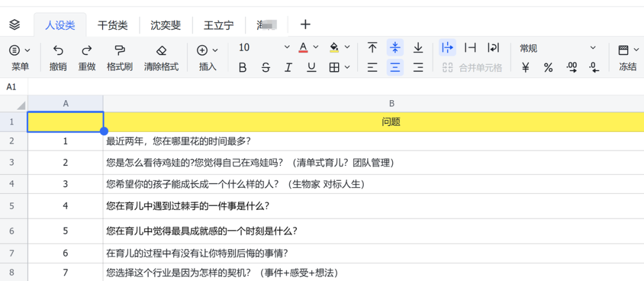
Task: Open the 菜单 menu button
Action: point(20,50)
